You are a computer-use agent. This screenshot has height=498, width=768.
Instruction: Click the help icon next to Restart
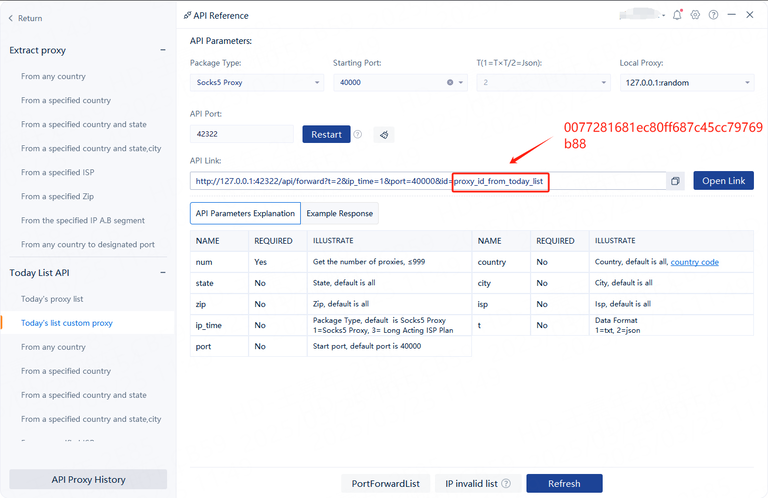tap(357, 134)
